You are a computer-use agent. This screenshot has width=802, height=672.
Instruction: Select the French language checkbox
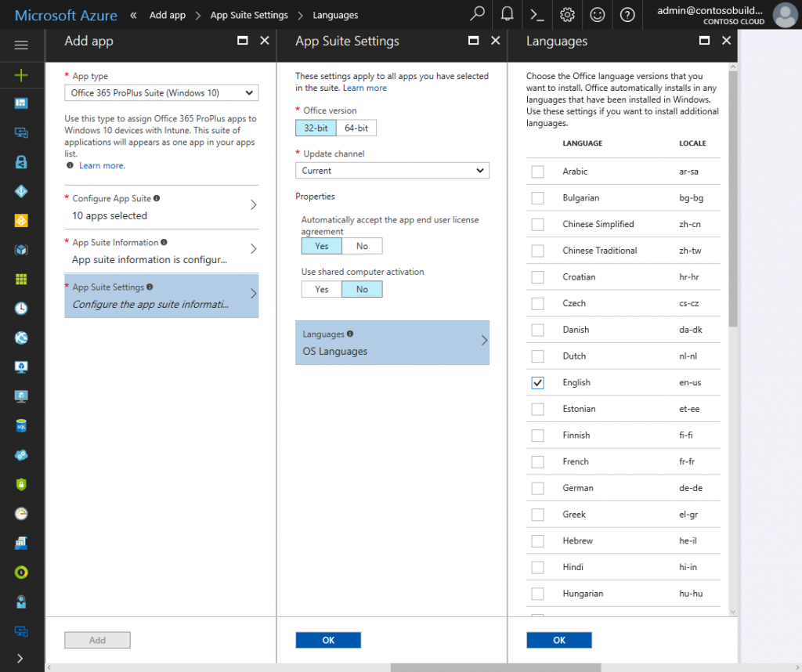tap(537, 462)
